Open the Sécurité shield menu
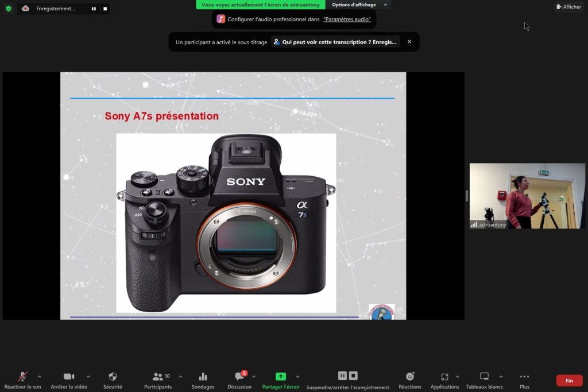Image resolution: width=588 pixels, height=392 pixels. click(x=113, y=381)
